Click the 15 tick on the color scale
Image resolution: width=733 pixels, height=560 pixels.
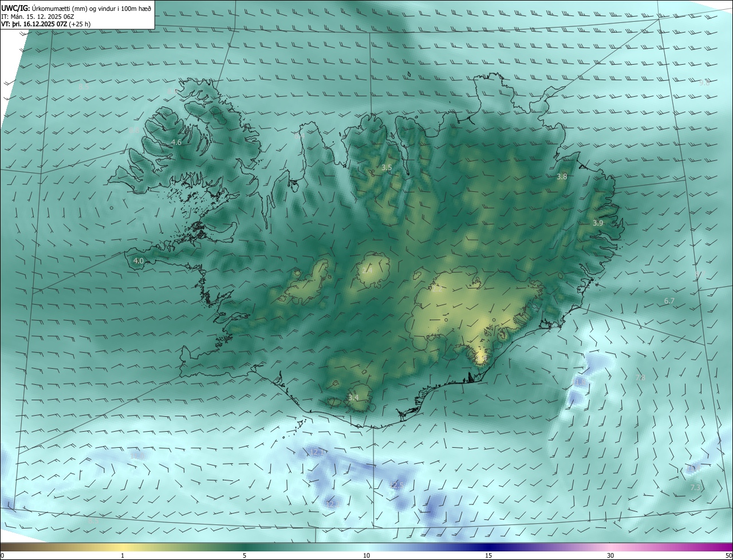tap(488, 555)
